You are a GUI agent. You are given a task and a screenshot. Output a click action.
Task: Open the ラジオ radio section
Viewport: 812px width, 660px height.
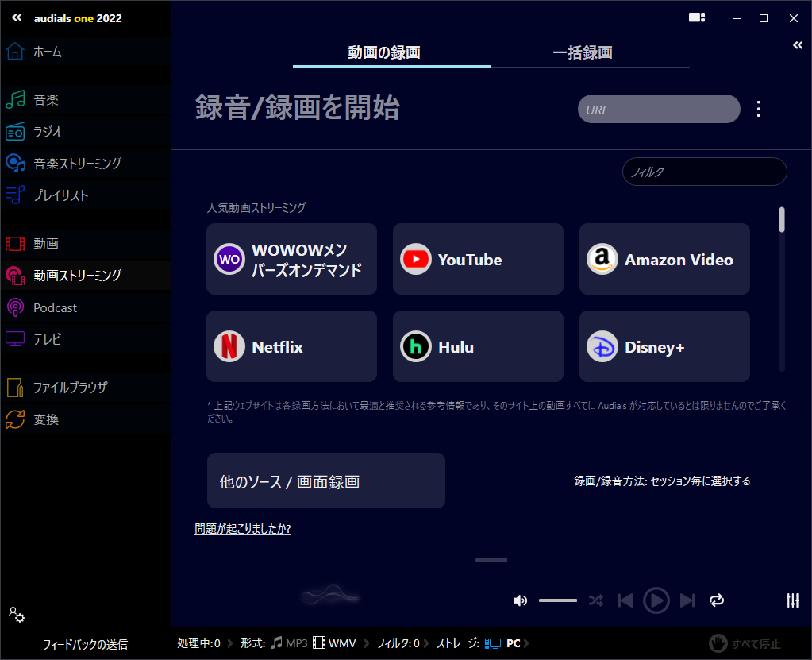(86, 132)
